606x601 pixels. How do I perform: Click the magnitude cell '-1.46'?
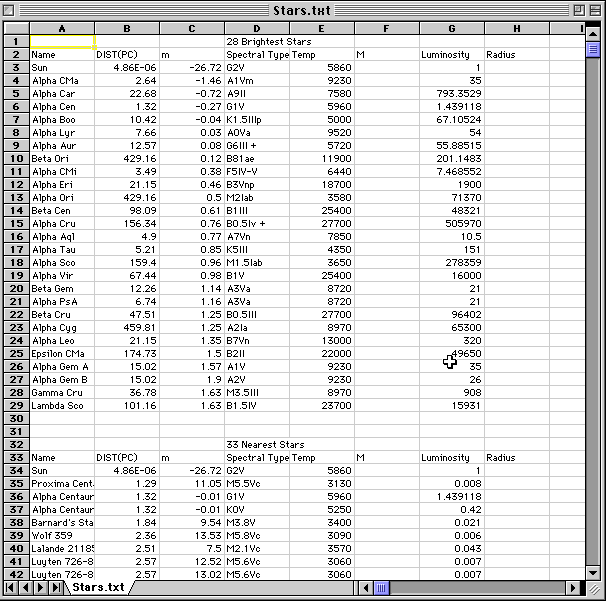coord(192,81)
